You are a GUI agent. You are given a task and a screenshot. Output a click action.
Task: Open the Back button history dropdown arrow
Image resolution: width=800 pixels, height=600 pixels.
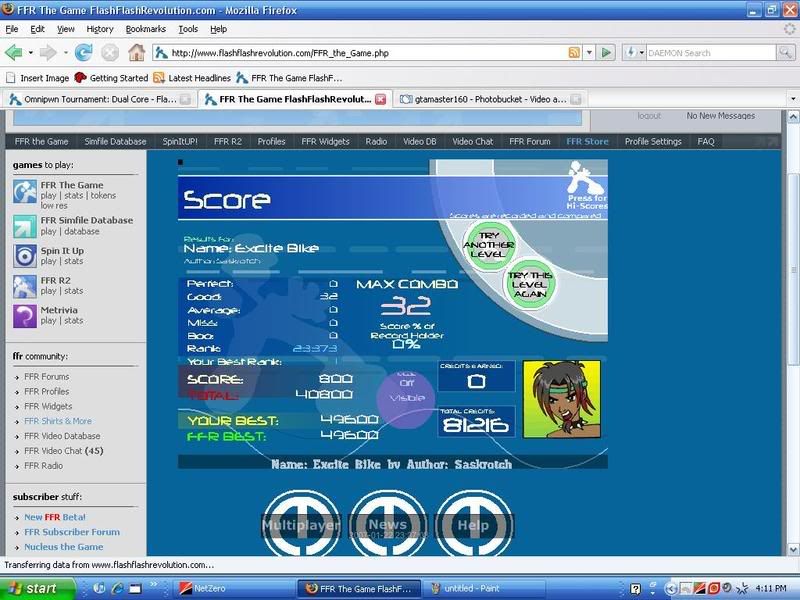point(30,52)
